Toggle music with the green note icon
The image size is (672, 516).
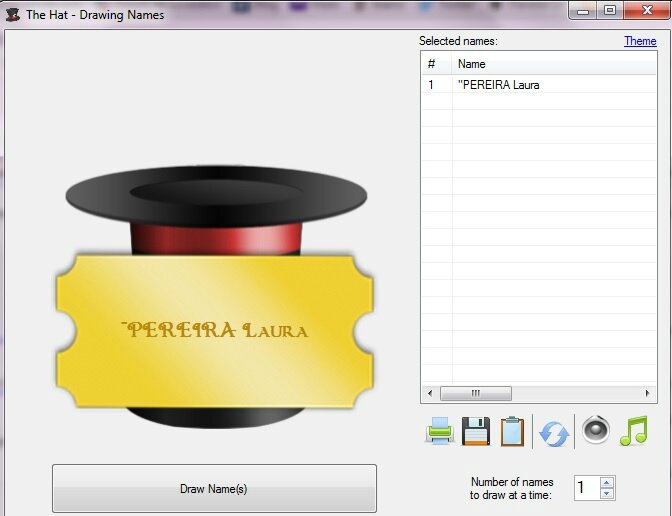(x=634, y=431)
